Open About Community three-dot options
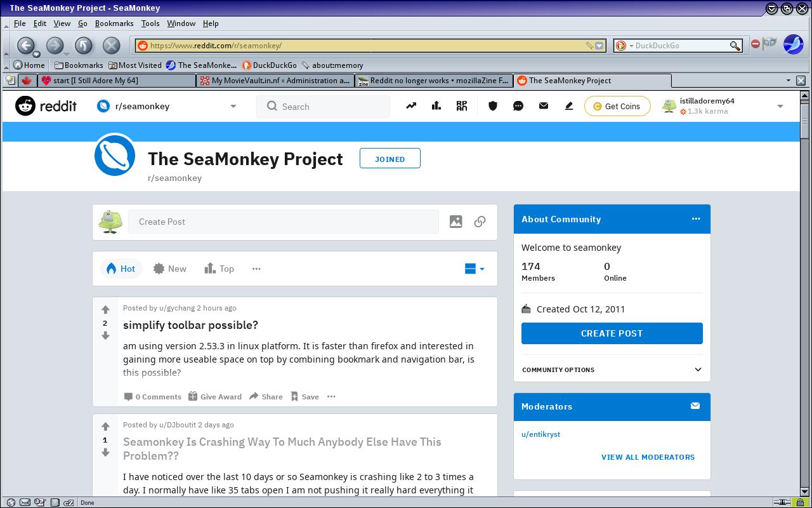This screenshot has height=508, width=812. pyautogui.click(x=696, y=218)
